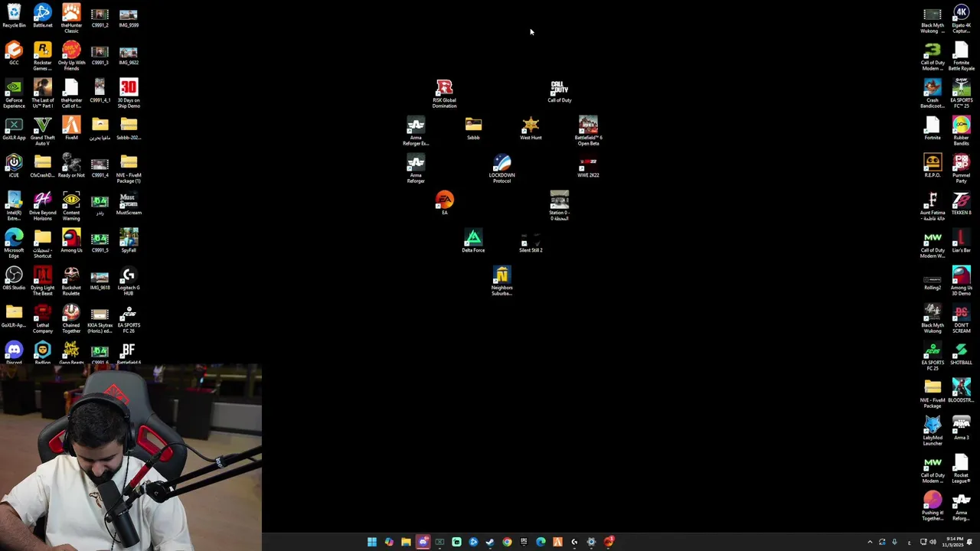Viewport: 980px width, 551px height.
Task: Select the theHunter Classic desktop shortcut
Action: pyautogui.click(x=71, y=19)
